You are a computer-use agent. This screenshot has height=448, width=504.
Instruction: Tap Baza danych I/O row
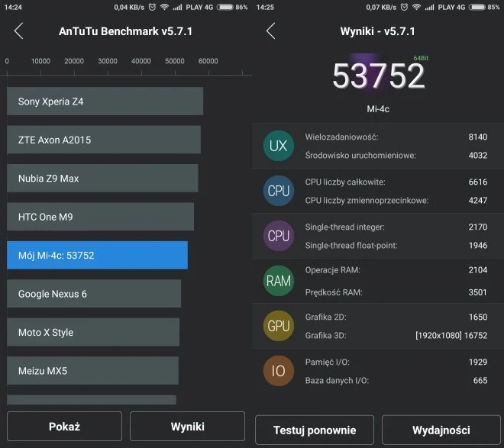point(396,381)
